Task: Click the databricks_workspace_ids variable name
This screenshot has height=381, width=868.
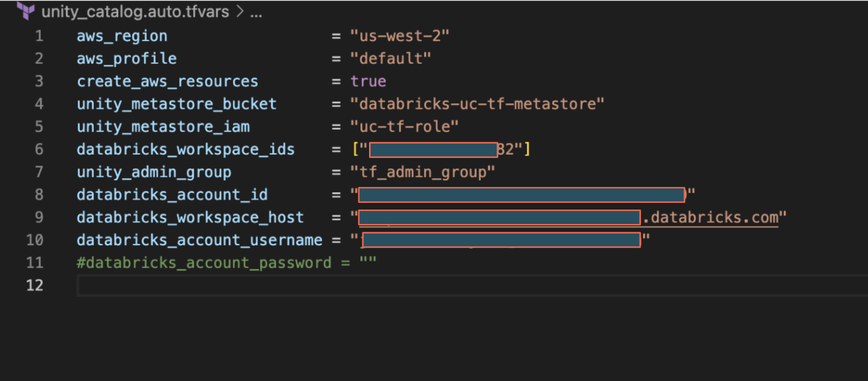Action: tap(186, 149)
